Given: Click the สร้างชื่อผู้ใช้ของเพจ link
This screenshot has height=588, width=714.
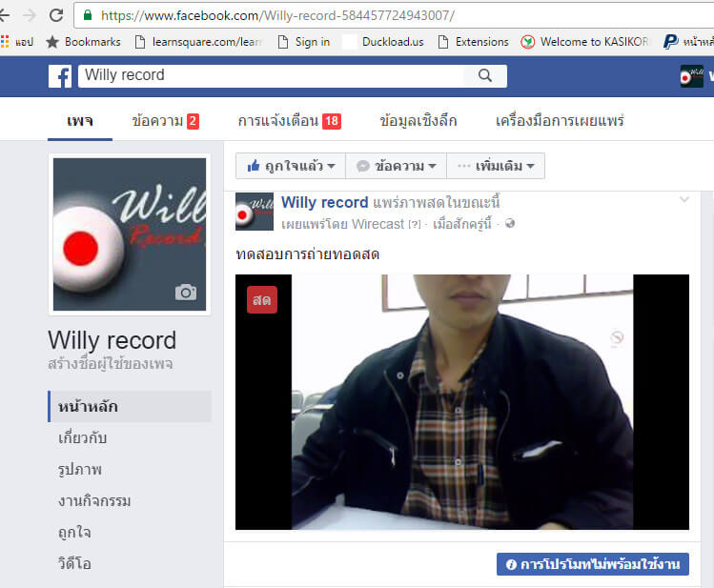Looking at the screenshot, I should click(111, 364).
